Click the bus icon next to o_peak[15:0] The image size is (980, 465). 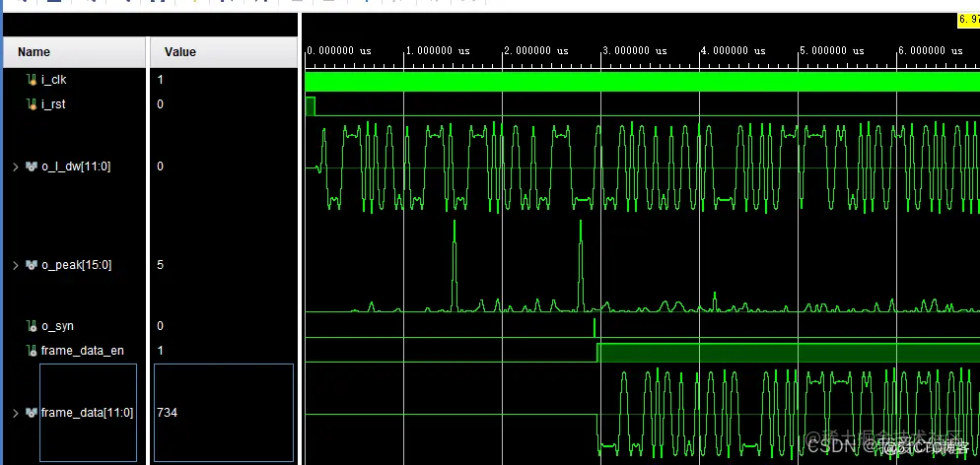coord(32,265)
